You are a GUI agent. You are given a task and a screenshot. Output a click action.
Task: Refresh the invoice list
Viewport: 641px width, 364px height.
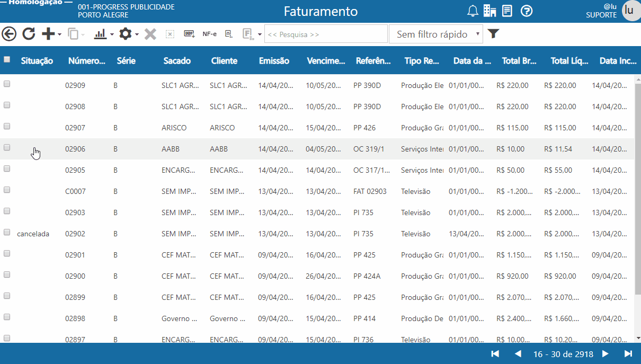(x=29, y=34)
